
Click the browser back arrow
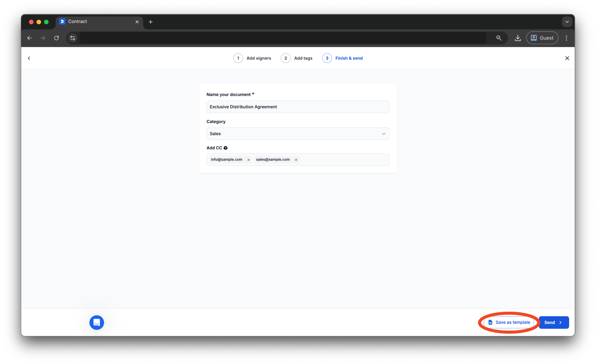coord(30,38)
